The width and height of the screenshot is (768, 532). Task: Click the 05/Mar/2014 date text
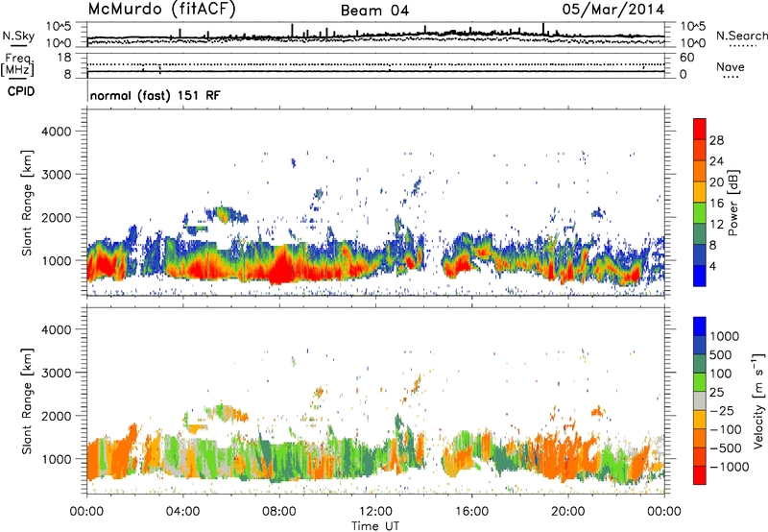coord(613,10)
